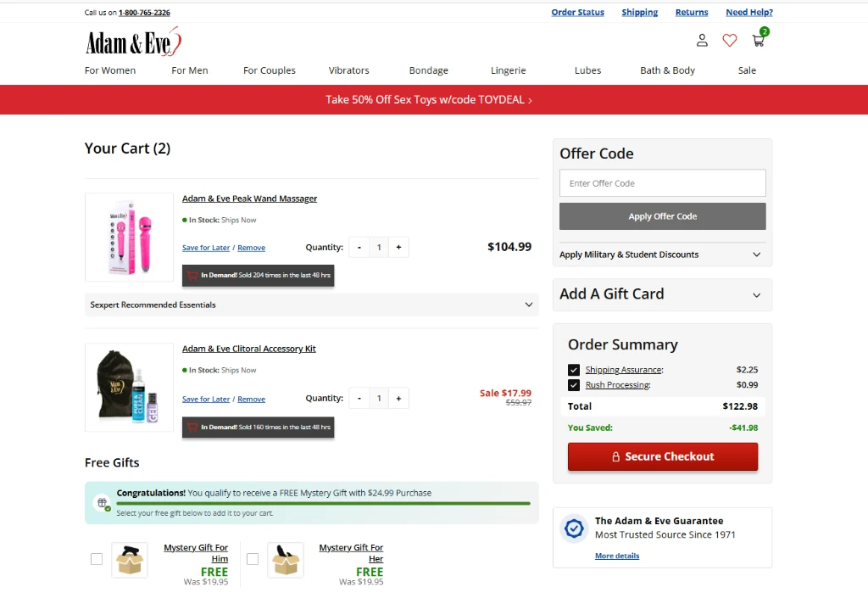Click the free gift progress bar
The width and height of the screenshot is (868, 615).
[x=323, y=503]
